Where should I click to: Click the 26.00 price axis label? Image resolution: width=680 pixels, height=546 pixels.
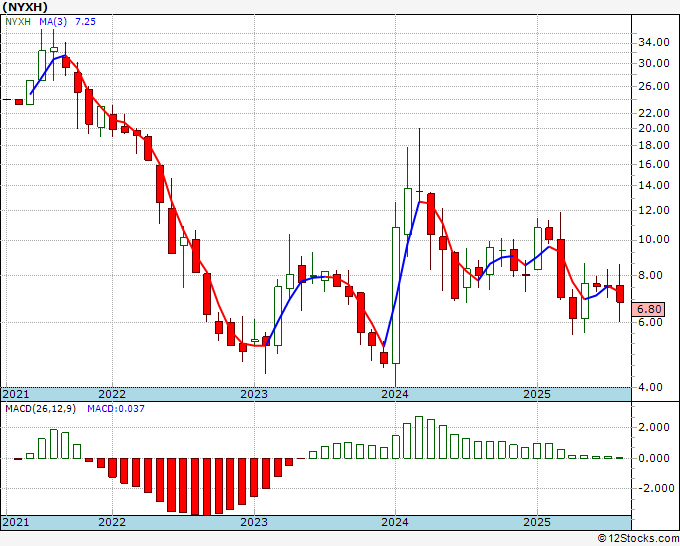coord(654,86)
